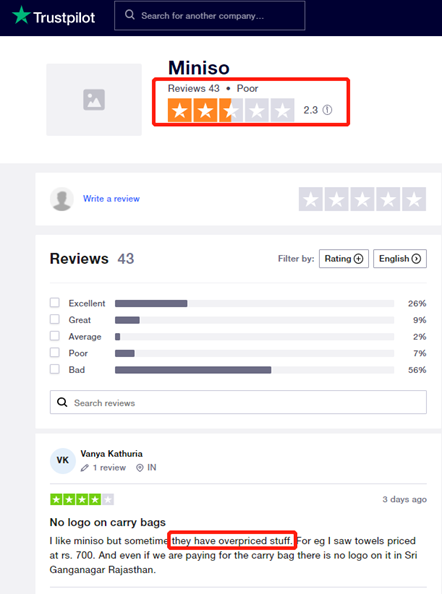Click the search reviews magnifier icon

[x=62, y=402]
